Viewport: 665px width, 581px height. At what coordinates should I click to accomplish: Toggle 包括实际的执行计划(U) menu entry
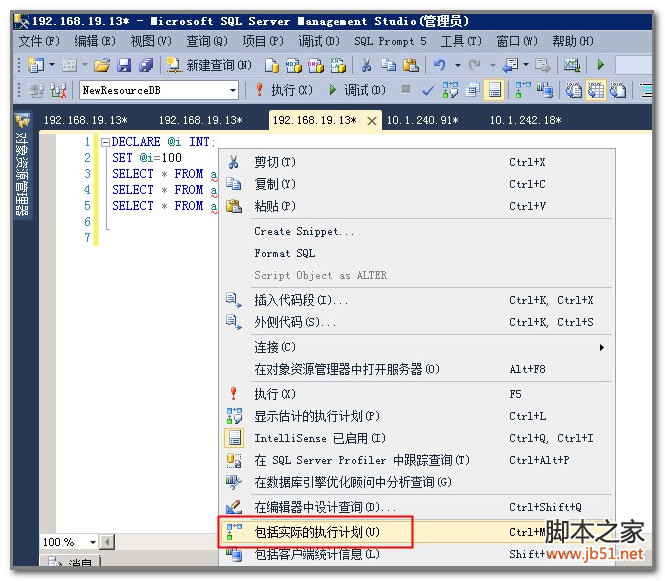point(417,532)
